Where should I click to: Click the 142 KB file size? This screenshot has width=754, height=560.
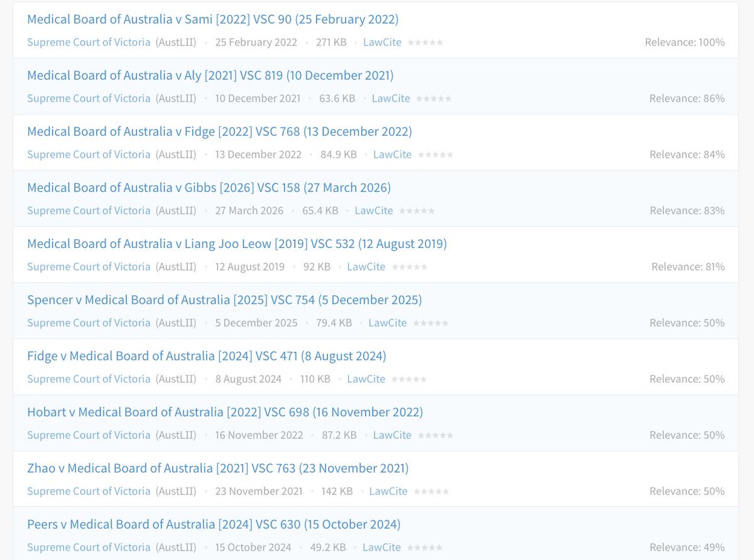pos(337,491)
